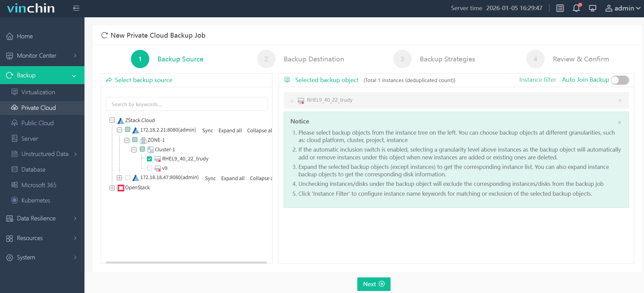The width and height of the screenshot is (644, 293).
Task: Click the horizontal scrollbar of the source tree
Action: (x=186, y=262)
